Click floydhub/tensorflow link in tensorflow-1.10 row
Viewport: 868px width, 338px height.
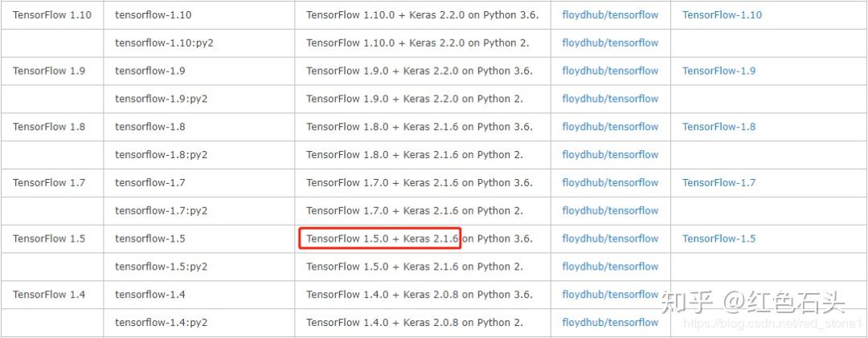[x=610, y=15]
